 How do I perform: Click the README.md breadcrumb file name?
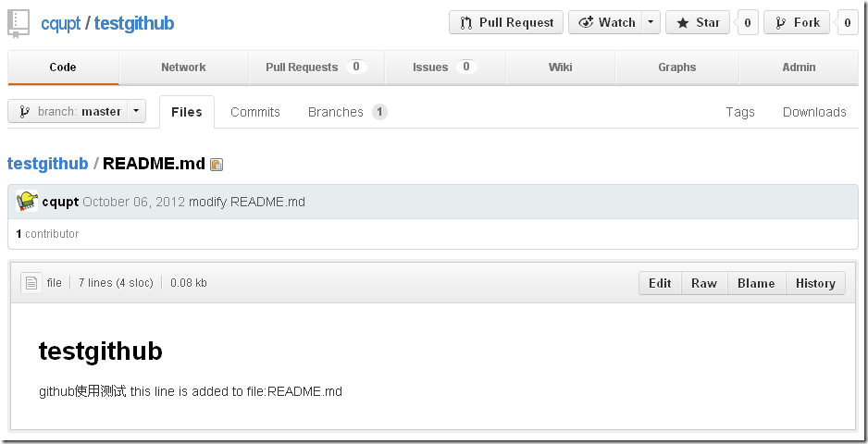tap(154, 164)
